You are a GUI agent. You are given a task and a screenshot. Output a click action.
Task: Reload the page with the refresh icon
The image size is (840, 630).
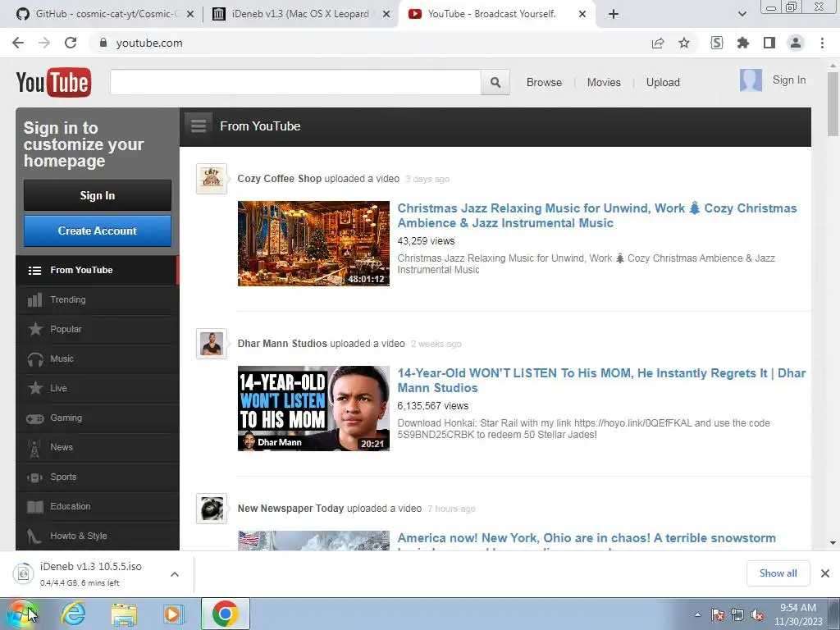[71, 43]
